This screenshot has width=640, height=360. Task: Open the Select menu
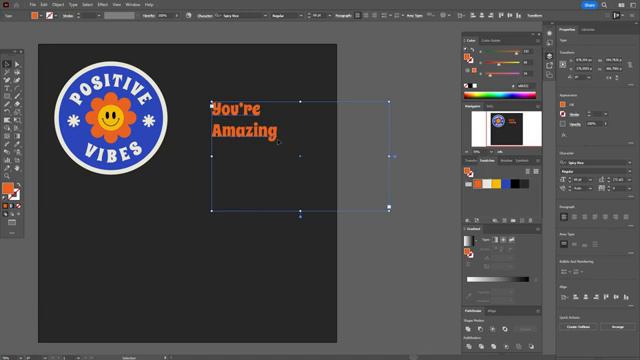coord(87,5)
